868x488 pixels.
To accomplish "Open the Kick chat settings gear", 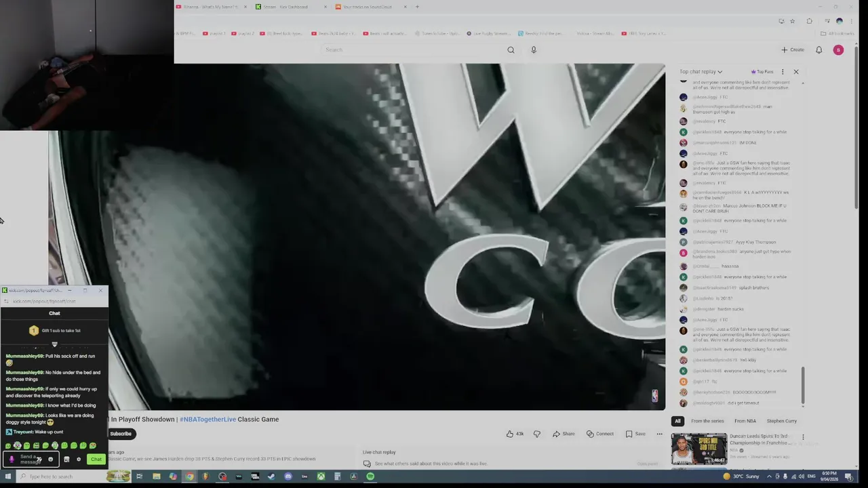I will [79, 460].
